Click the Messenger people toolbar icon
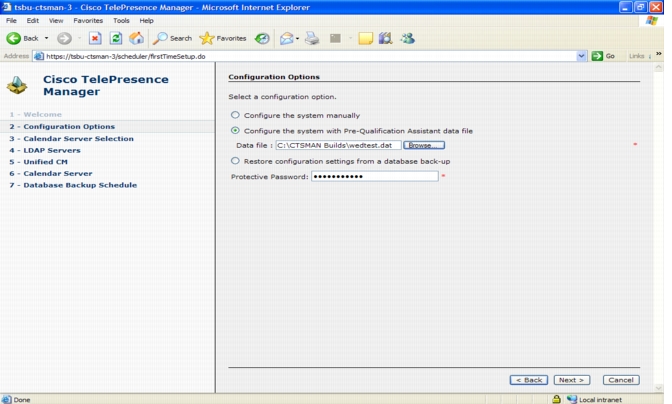672x404 pixels. 407,38
